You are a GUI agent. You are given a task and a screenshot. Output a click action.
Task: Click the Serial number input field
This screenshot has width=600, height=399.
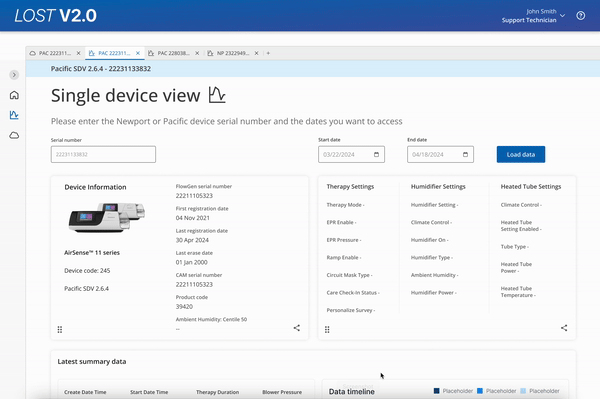(x=103, y=154)
